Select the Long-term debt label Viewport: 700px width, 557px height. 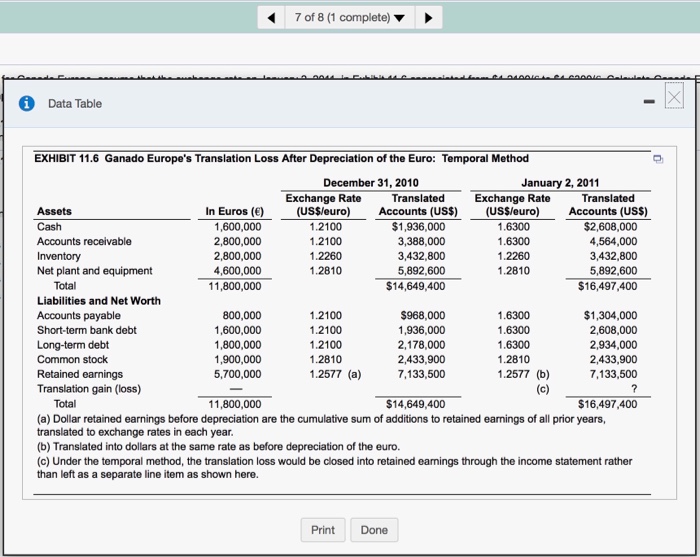(73, 345)
